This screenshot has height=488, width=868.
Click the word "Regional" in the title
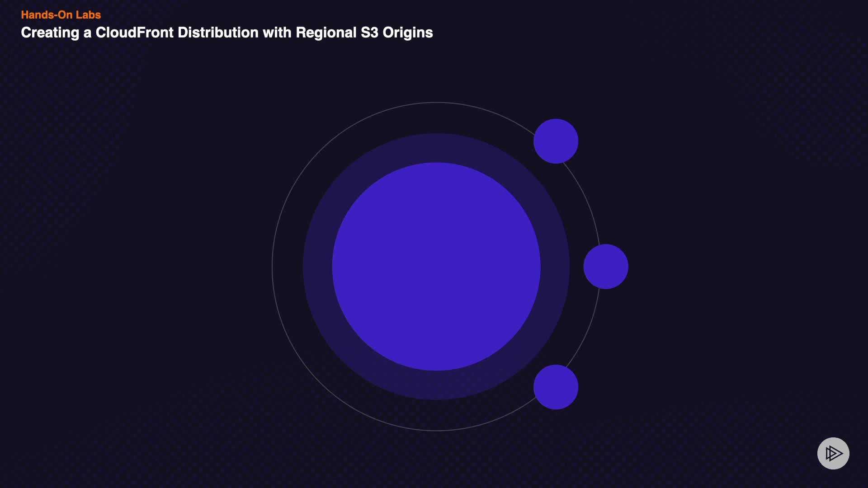pos(326,33)
